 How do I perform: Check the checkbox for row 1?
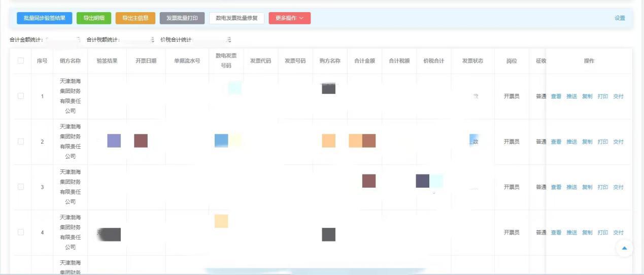click(x=21, y=96)
